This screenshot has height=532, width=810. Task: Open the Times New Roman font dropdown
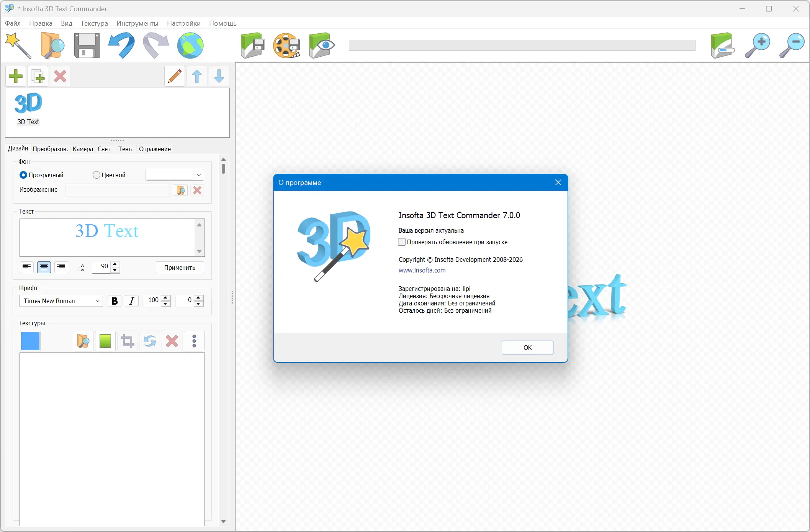61,301
